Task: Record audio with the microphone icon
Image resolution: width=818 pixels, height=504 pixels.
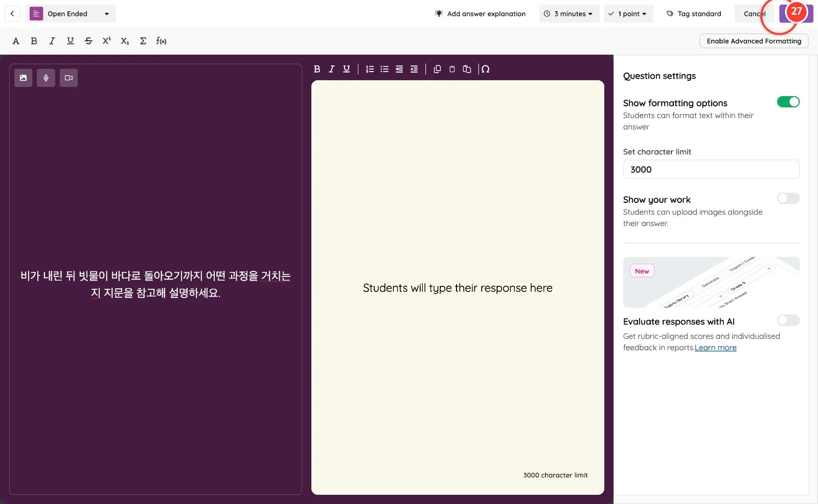Action: coord(46,78)
